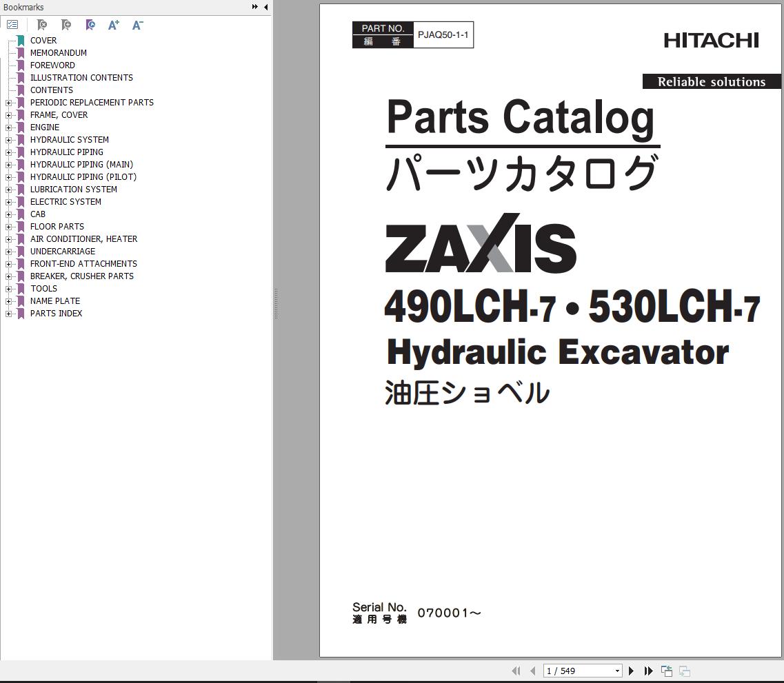Viewport: 784px width, 683px height.
Task: Click the HITACHI logo on the page
Action: [x=711, y=41]
